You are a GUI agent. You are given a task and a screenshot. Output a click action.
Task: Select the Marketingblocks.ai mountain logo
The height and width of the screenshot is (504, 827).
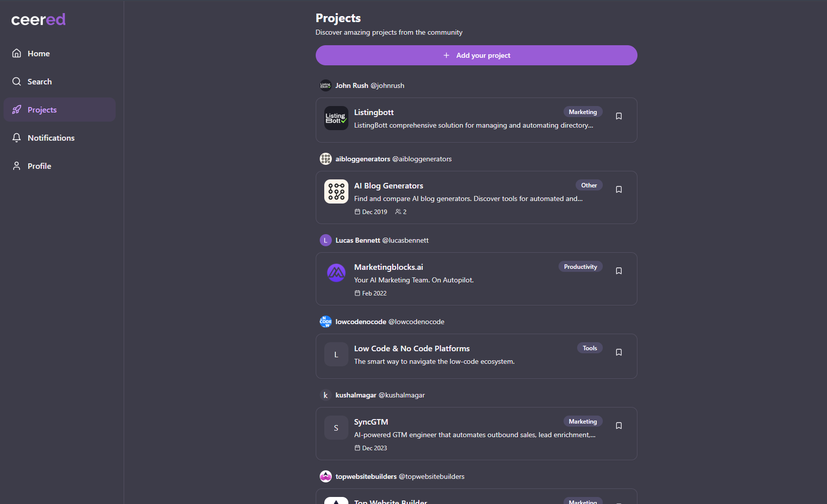coord(336,273)
